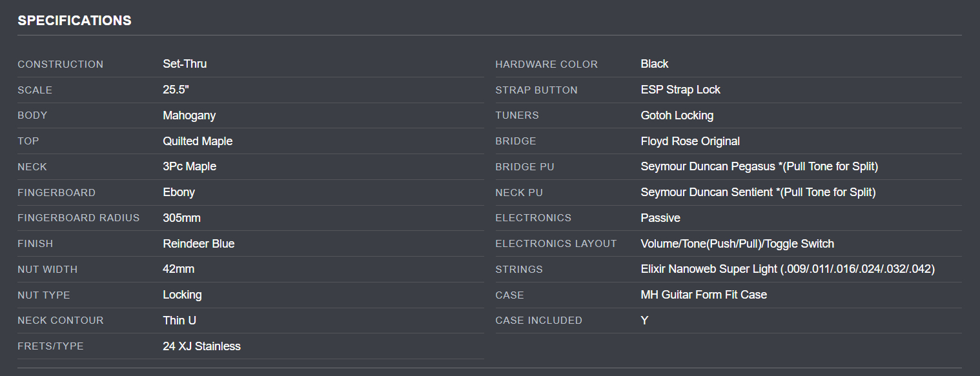This screenshot has width=980, height=376.
Task: Click the Thin U neck contour value
Action: 179,321
